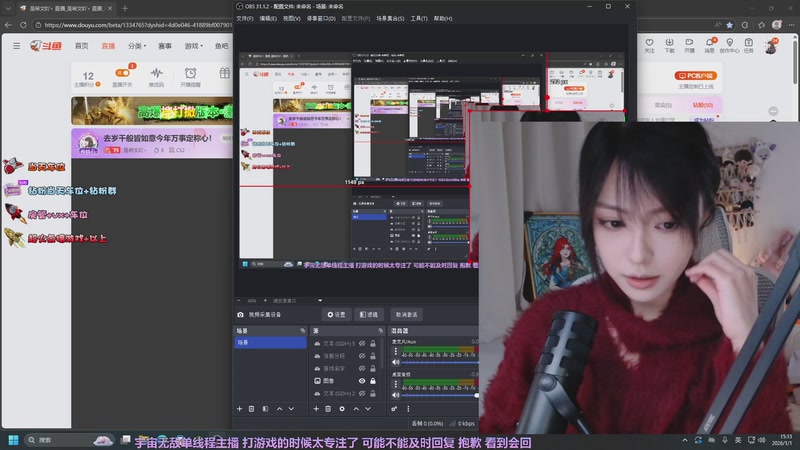Go to Douyu 首页 home tab

82,46
